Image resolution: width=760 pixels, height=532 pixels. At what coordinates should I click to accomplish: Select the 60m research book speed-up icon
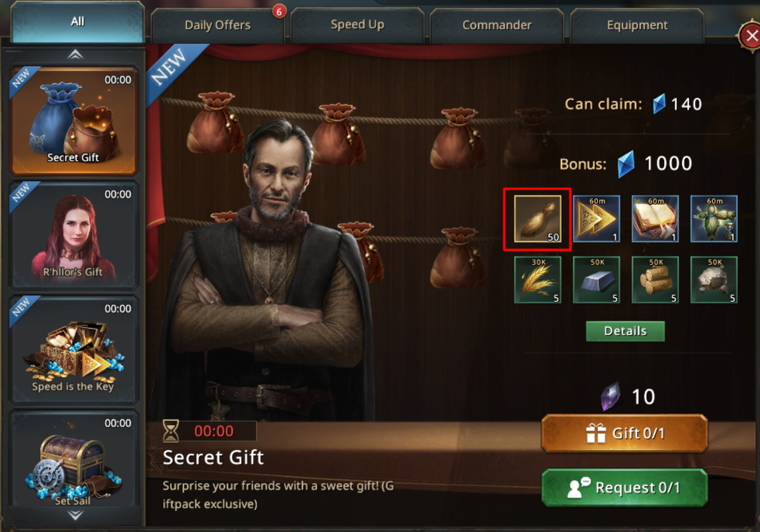coord(655,219)
